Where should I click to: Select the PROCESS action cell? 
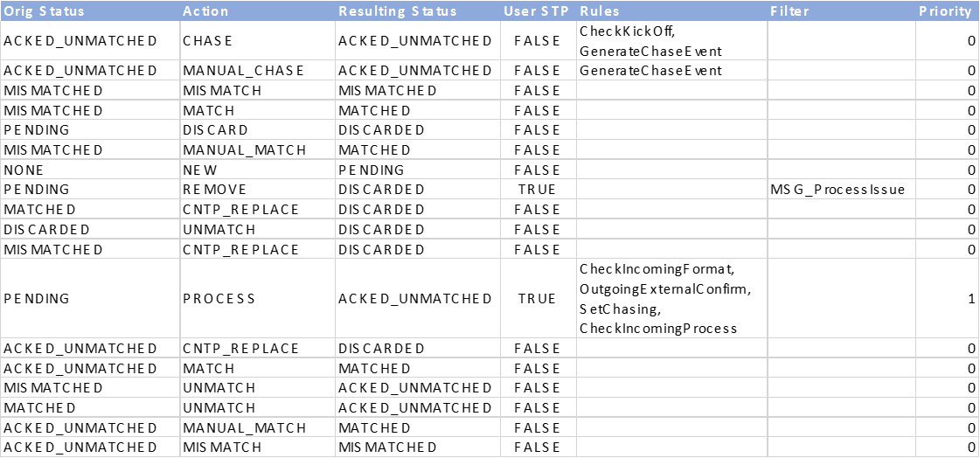click(x=258, y=298)
